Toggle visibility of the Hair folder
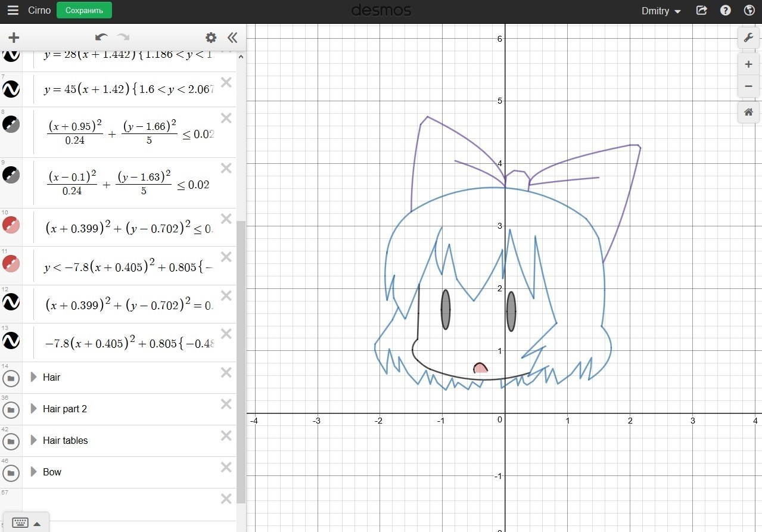 click(x=11, y=378)
